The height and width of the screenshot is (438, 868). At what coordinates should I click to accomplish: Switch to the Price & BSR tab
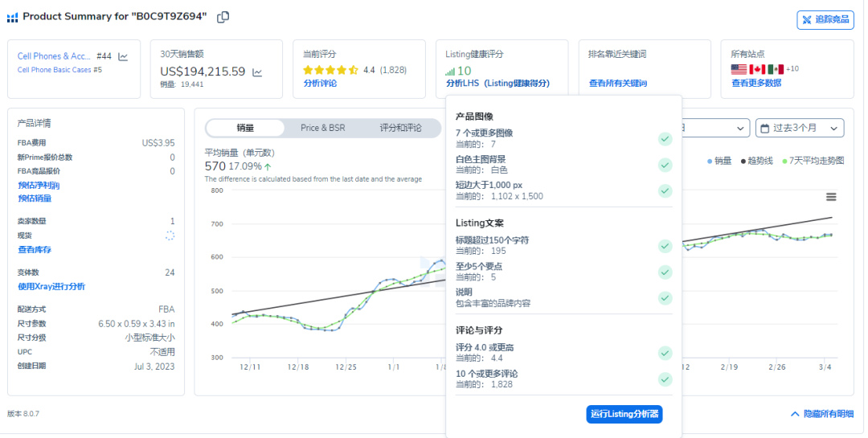pos(323,128)
